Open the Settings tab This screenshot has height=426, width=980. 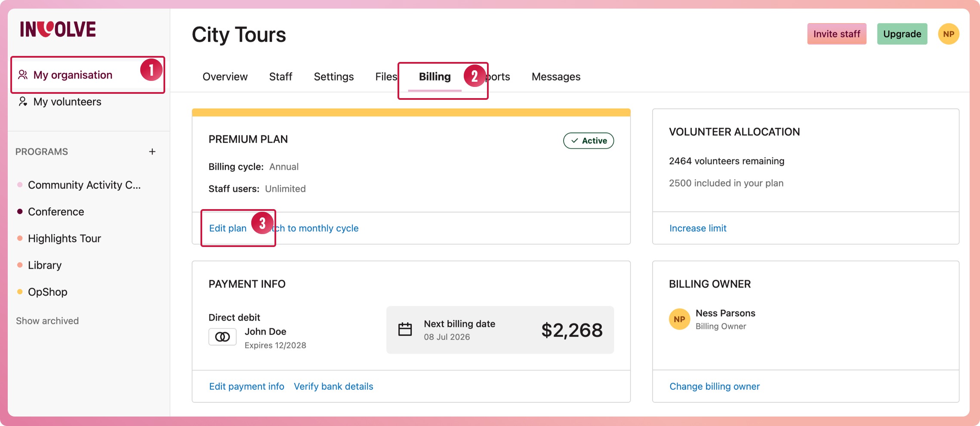(x=333, y=77)
